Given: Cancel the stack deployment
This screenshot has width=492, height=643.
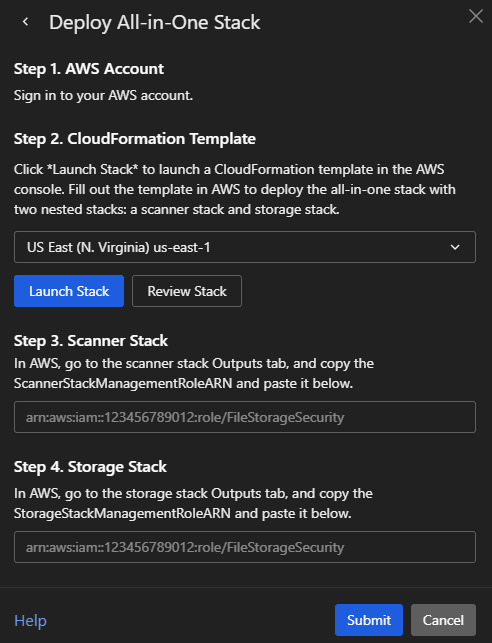Looking at the screenshot, I should pos(443,620).
